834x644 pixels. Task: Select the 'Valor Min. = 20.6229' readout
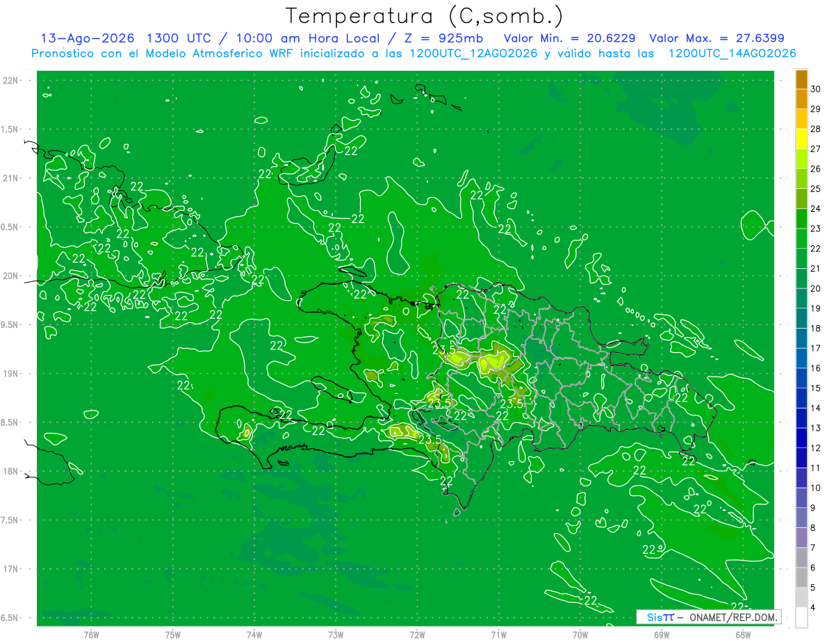(569, 38)
